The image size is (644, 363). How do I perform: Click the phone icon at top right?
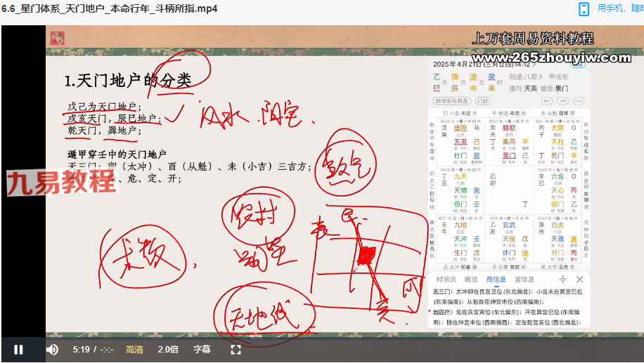tap(584, 8)
